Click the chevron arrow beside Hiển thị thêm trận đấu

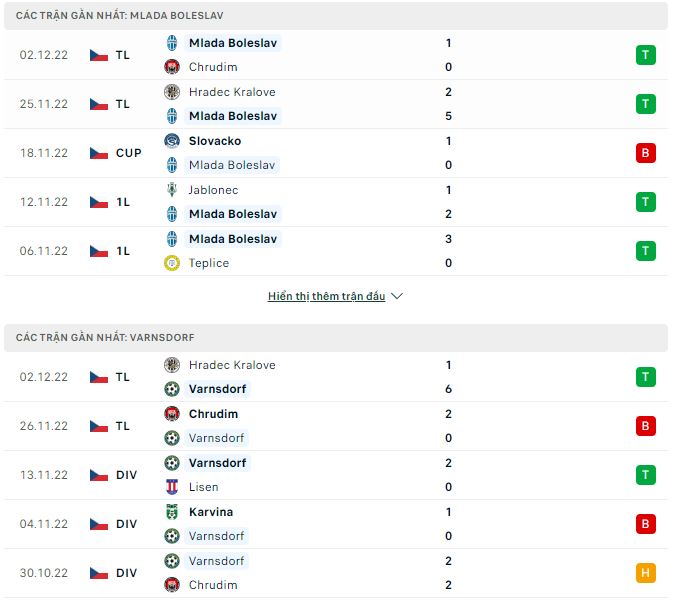pos(397,296)
